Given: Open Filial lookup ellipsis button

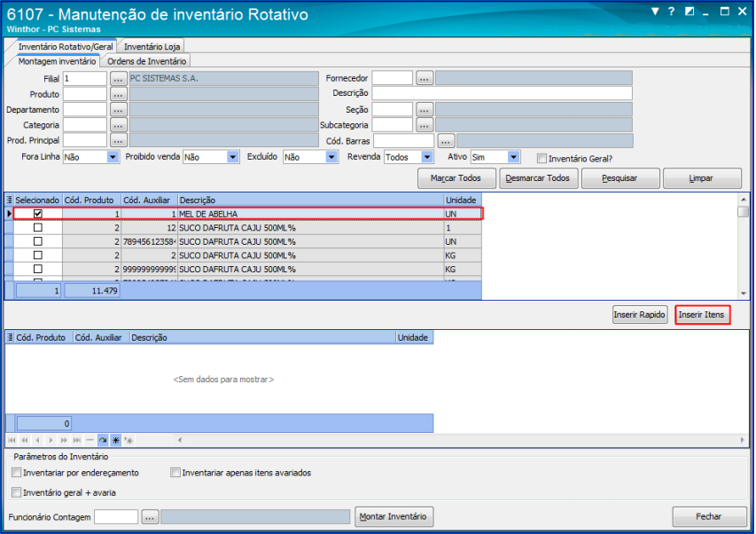Looking at the screenshot, I should coord(118,78).
